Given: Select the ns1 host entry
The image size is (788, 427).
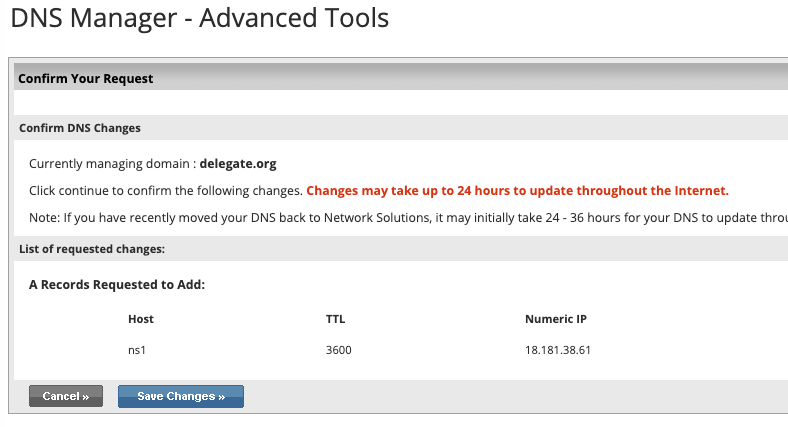Looking at the screenshot, I should tap(138, 350).
